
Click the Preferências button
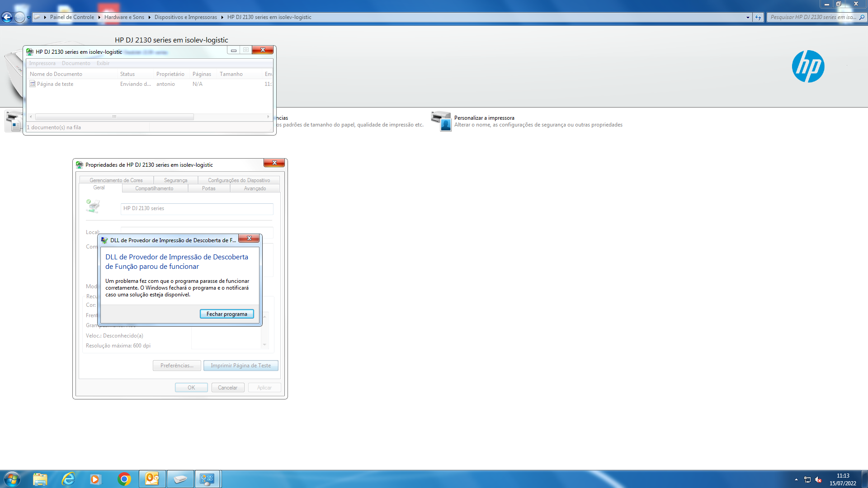tap(177, 366)
